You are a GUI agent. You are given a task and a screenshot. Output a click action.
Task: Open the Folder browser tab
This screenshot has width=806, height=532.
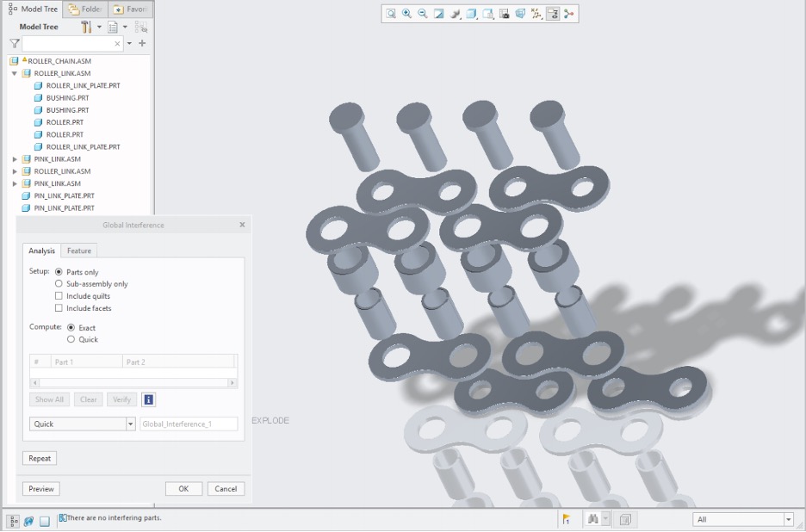click(85, 9)
